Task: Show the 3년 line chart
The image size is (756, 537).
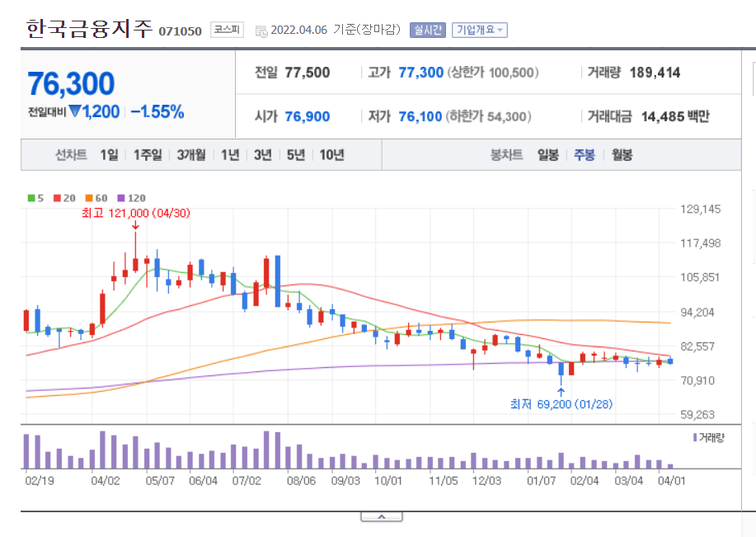Action: 263,155
